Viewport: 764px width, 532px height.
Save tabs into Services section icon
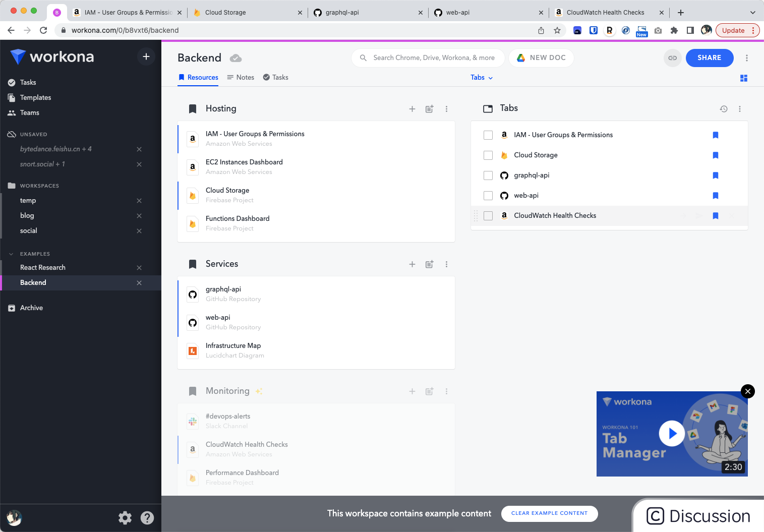pos(429,264)
